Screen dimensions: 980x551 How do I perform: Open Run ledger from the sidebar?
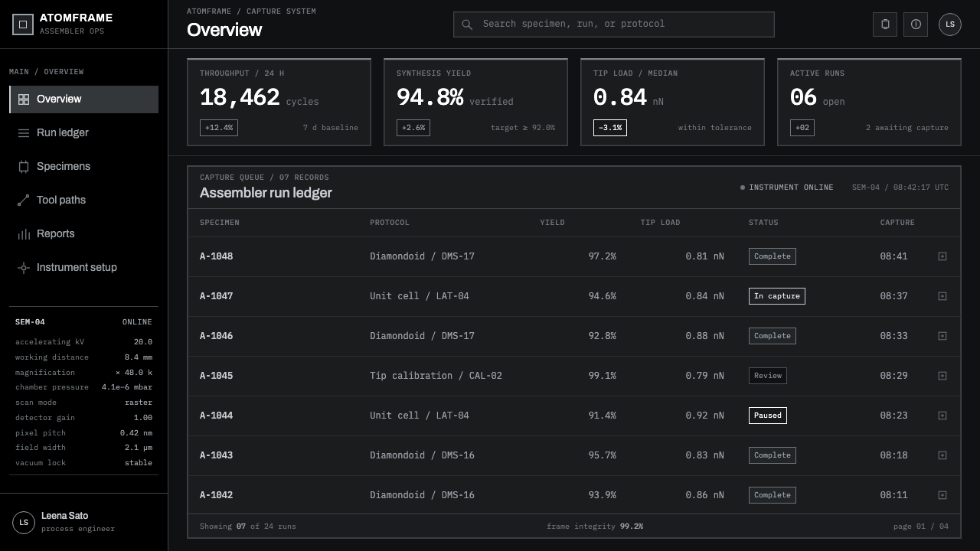(84, 133)
